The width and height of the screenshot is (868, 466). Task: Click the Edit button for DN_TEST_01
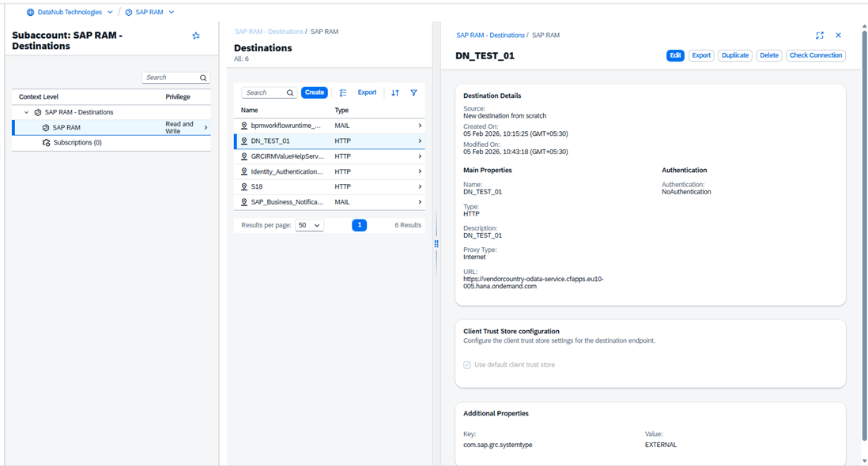675,55
